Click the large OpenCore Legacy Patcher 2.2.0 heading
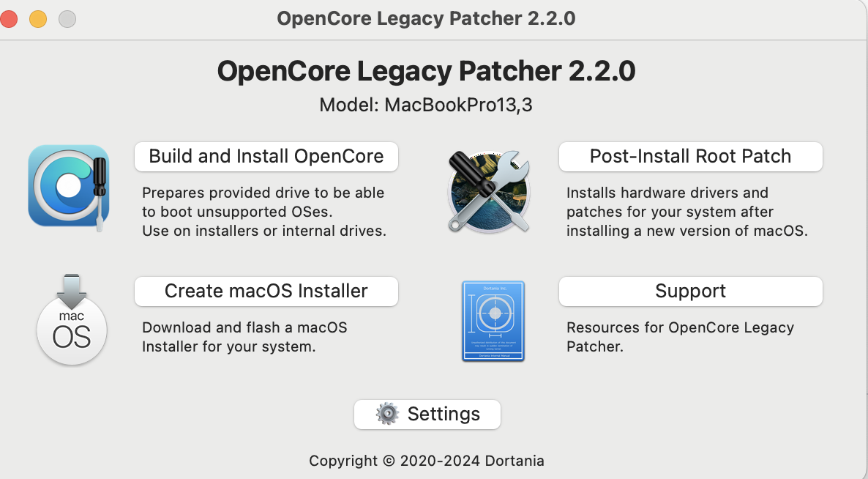 pyautogui.click(x=426, y=71)
